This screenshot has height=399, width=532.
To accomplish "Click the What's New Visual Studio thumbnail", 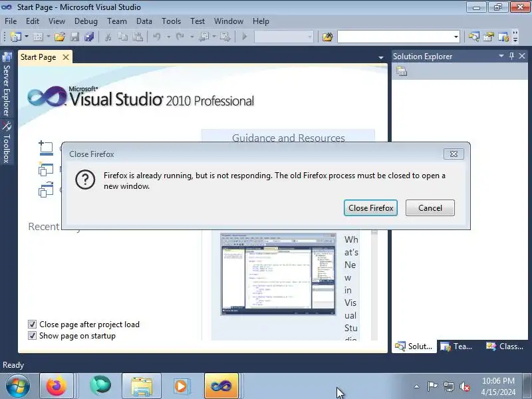I will pyautogui.click(x=278, y=274).
